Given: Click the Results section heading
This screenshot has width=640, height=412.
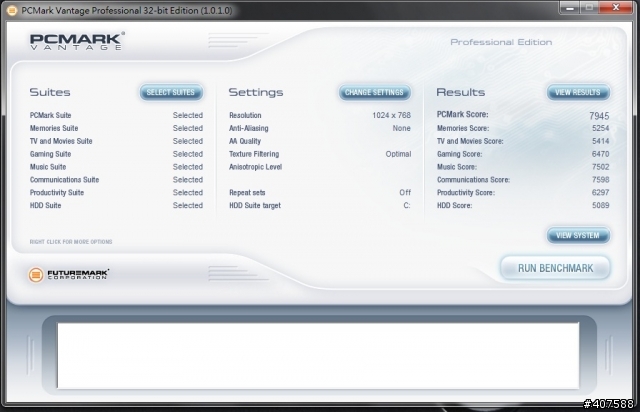Looking at the screenshot, I should [x=461, y=92].
